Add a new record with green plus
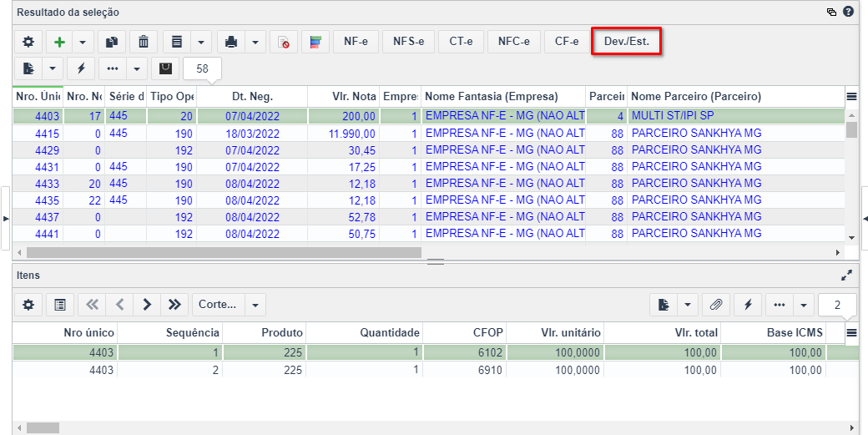The image size is (868, 435). point(59,42)
